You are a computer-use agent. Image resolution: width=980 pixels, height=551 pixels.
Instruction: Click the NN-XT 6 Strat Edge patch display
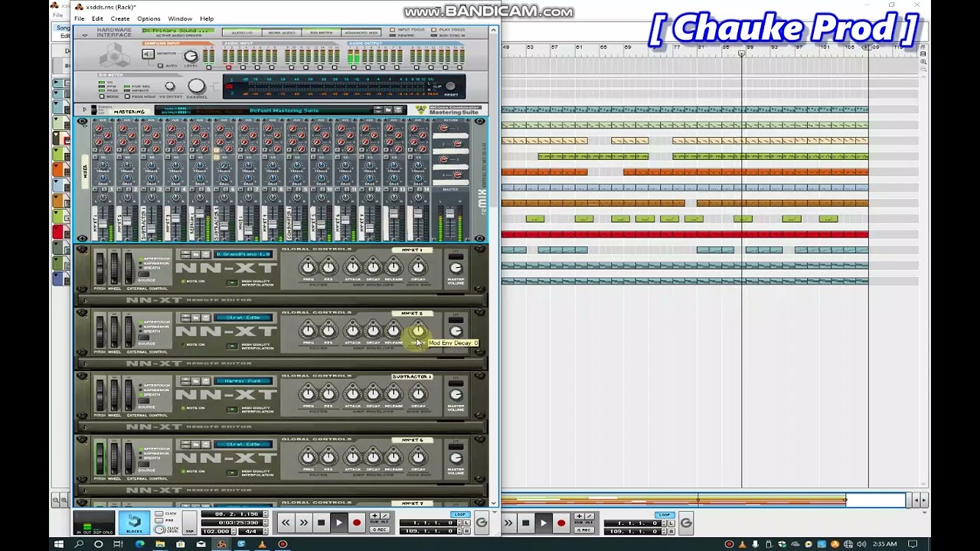[243, 445]
